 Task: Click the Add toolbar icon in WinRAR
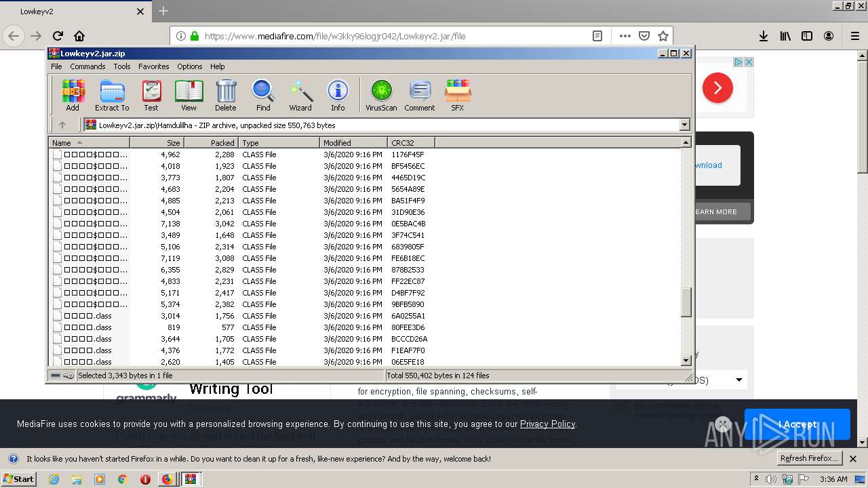tap(73, 95)
